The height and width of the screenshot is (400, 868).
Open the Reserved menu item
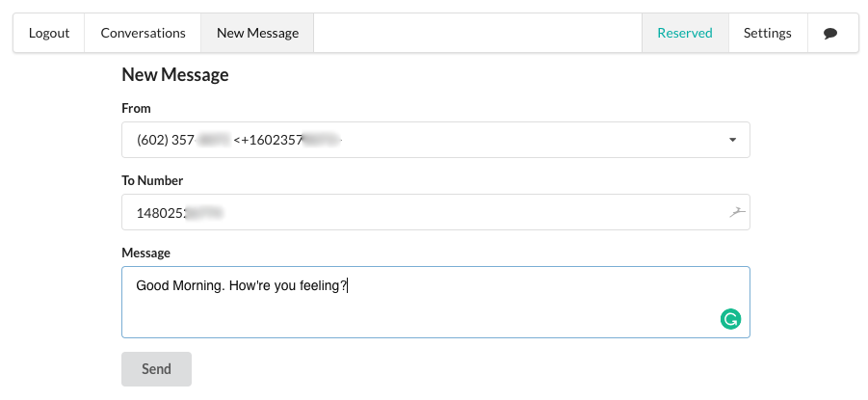pos(685,33)
